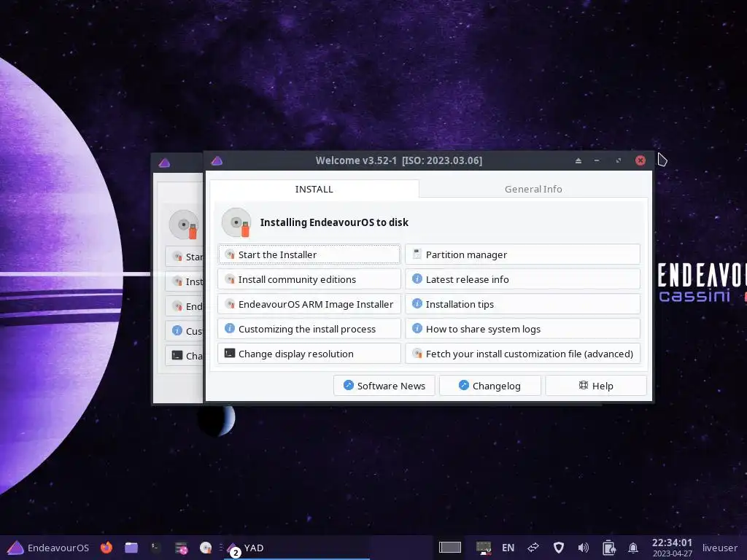Open the EndeavourOS application menu
The image size is (747, 560).
click(48, 548)
